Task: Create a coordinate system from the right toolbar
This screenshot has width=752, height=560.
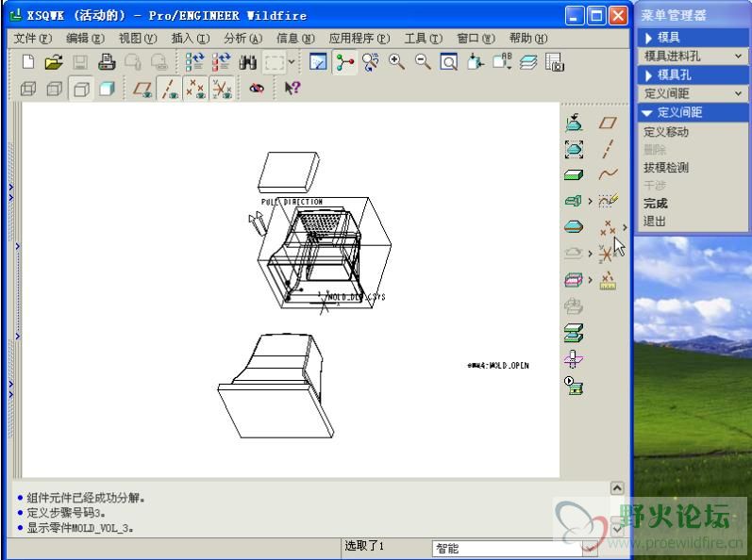Action: pos(607,254)
